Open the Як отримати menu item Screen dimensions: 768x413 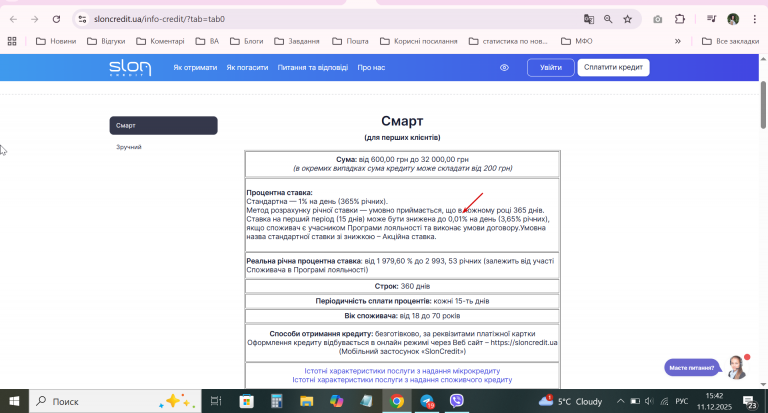pyautogui.click(x=195, y=68)
